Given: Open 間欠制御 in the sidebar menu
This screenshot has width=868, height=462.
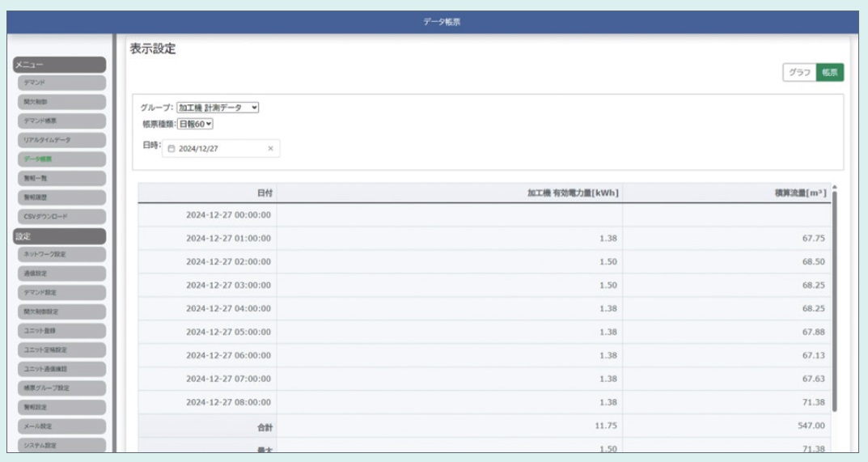Looking at the screenshot, I should (61, 102).
